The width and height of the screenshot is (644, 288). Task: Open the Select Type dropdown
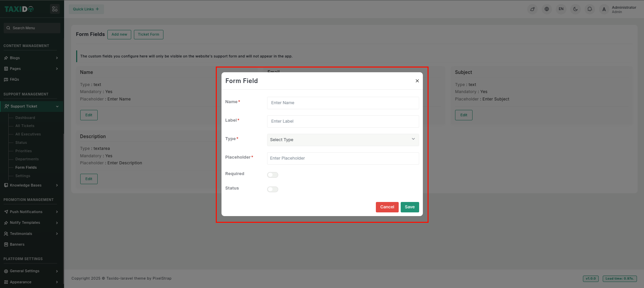pyautogui.click(x=343, y=140)
